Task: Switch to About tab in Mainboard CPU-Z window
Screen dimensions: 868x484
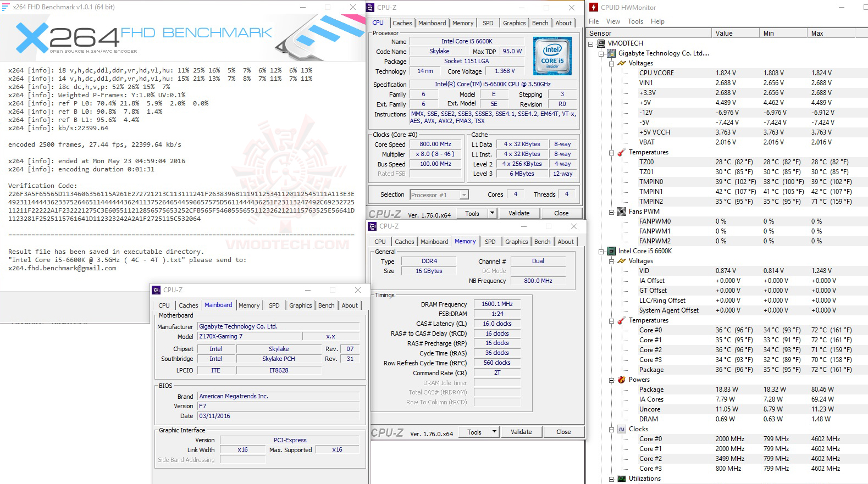Action: pos(350,305)
